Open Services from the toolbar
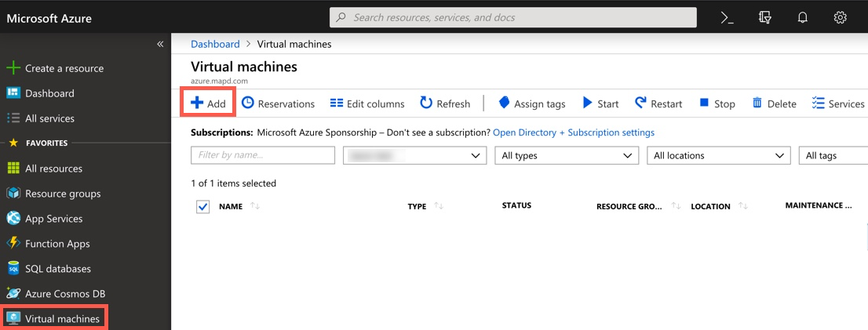 [838, 103]
